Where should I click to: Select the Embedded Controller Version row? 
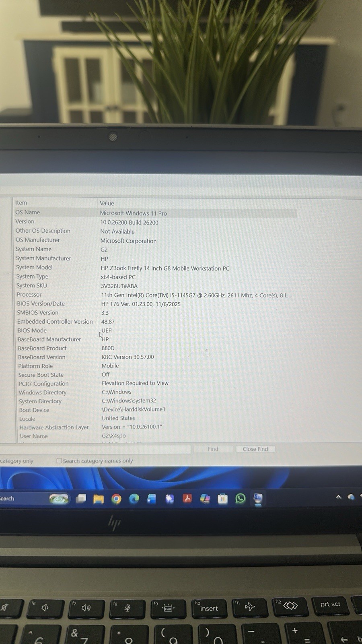tap(155, 322)
